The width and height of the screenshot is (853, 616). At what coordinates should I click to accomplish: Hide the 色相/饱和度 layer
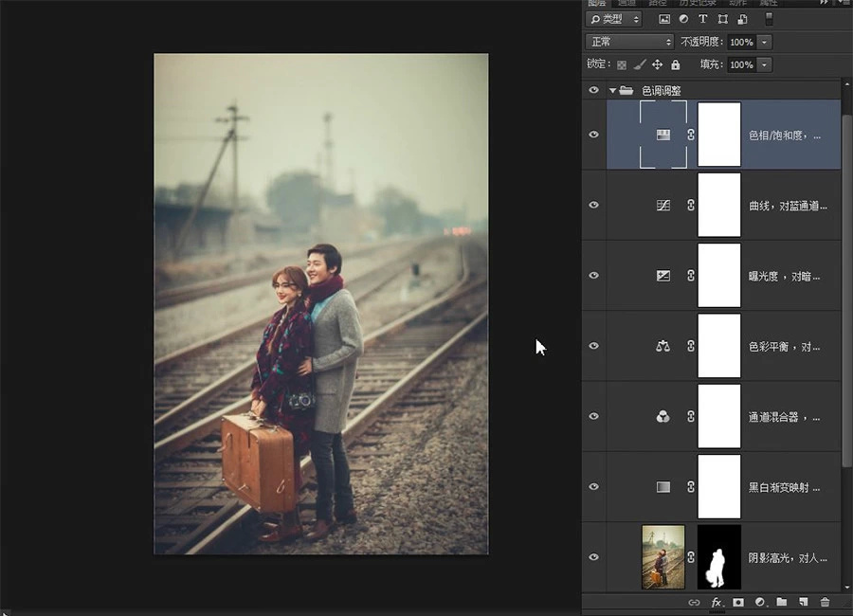594,135
